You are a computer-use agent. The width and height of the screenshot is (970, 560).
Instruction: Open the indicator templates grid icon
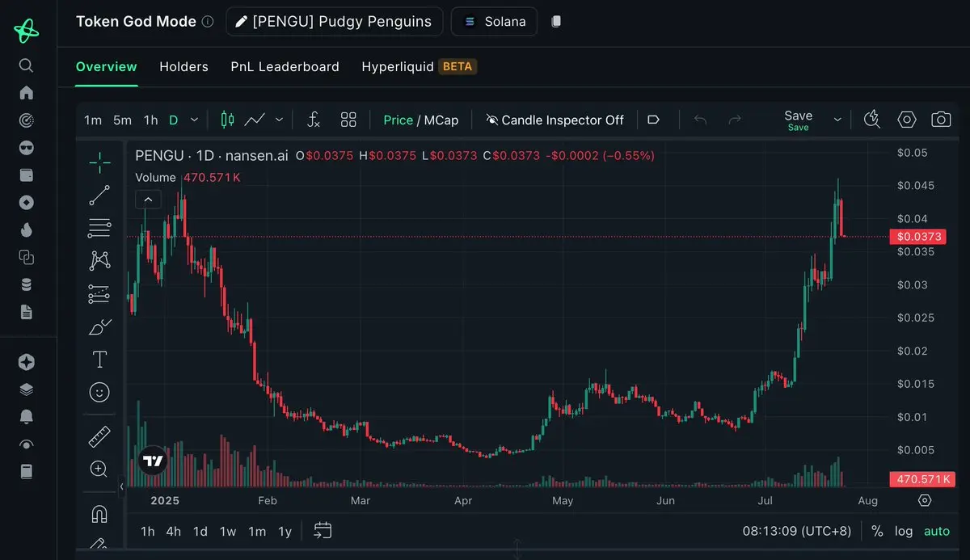point(348,120)
